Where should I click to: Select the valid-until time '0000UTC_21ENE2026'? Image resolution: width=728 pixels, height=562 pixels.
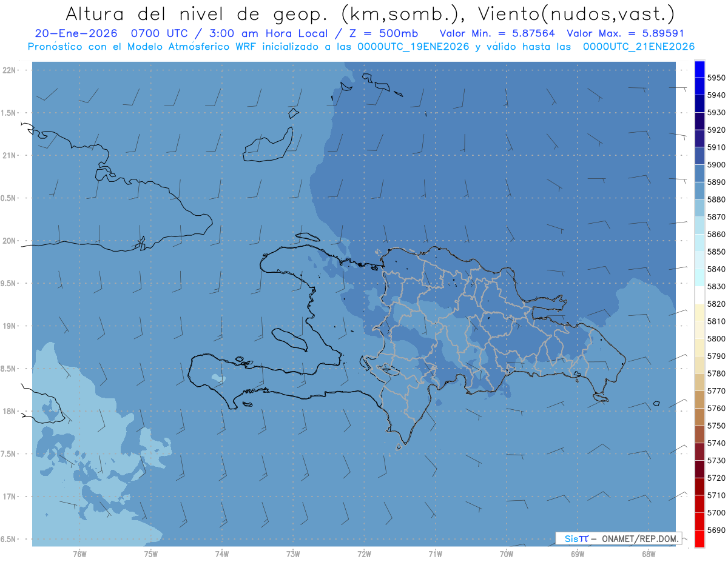638,47
